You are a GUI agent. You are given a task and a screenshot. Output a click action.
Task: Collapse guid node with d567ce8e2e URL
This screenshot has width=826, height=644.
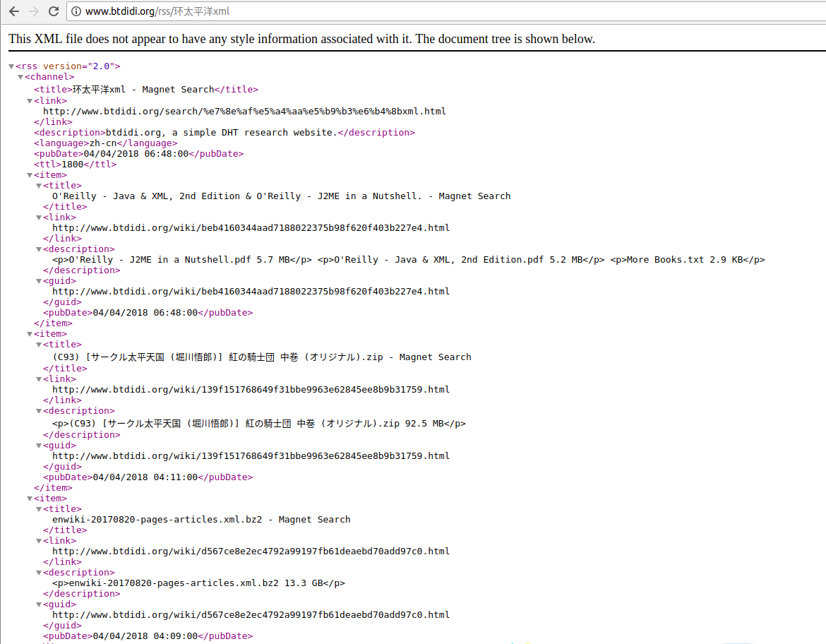pyautogui.click(x=39, y=604)
